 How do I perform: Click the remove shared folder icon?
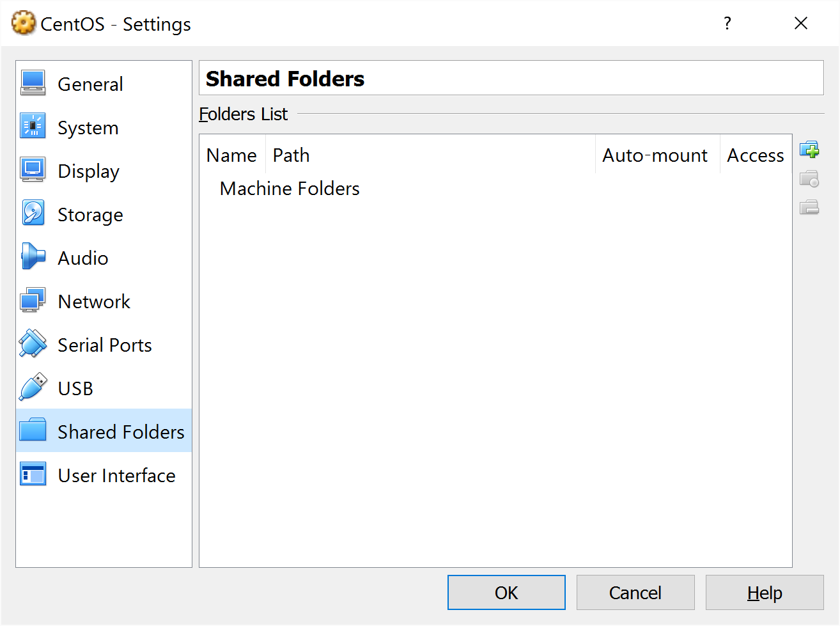tap(809, 207)
